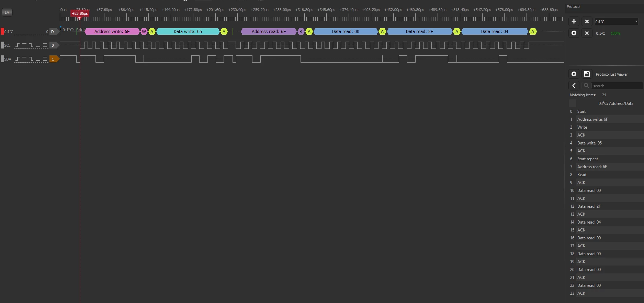Open the 0:I²C protocol dropdown
644x303 pixels.
[617, 21]
